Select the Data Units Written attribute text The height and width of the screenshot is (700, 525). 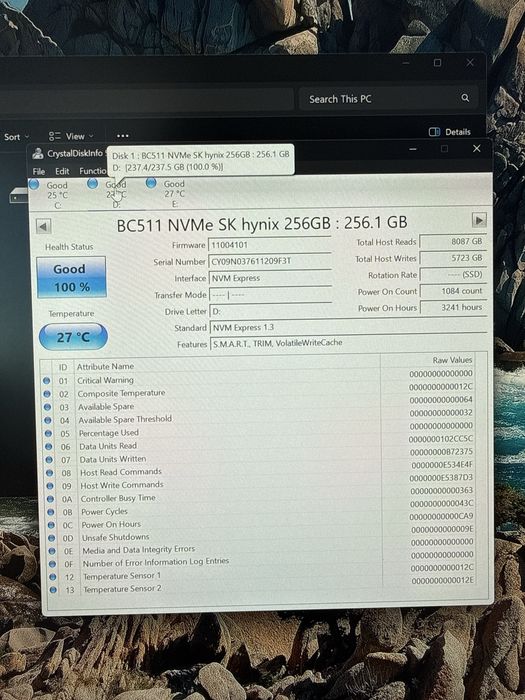pyautogui.click(x=112, y=459)
